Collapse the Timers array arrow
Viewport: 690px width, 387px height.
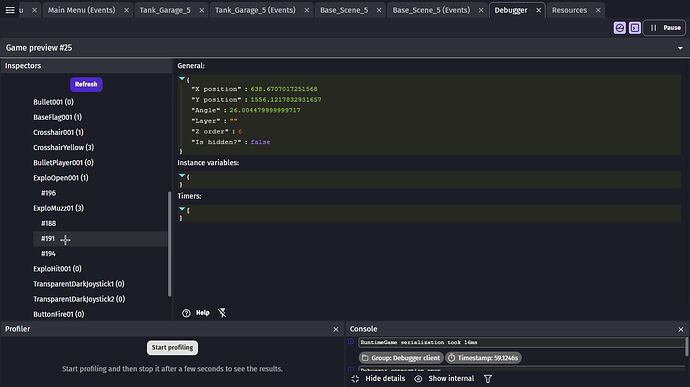(182, 209)
